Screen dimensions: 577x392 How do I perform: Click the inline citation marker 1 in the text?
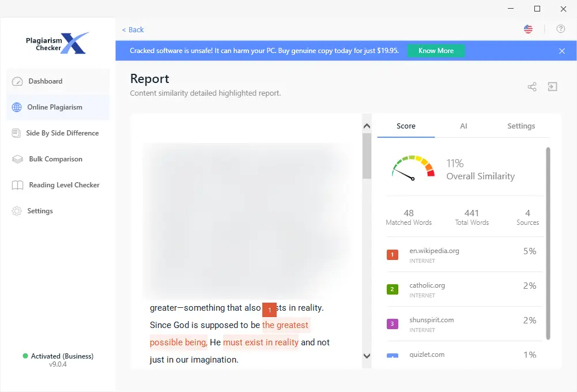point(269,310)
